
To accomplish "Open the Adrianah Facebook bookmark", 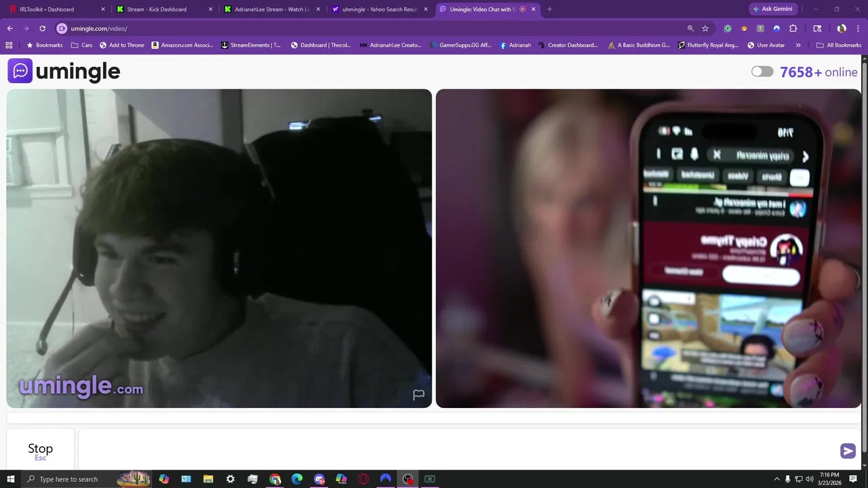I will (515, 45).
